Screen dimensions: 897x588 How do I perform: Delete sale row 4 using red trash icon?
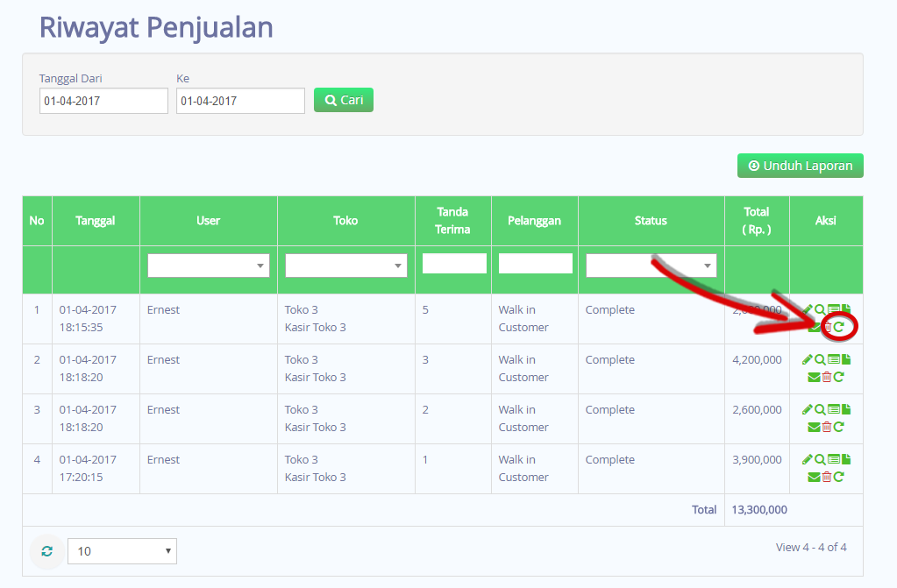pos(827,477)
